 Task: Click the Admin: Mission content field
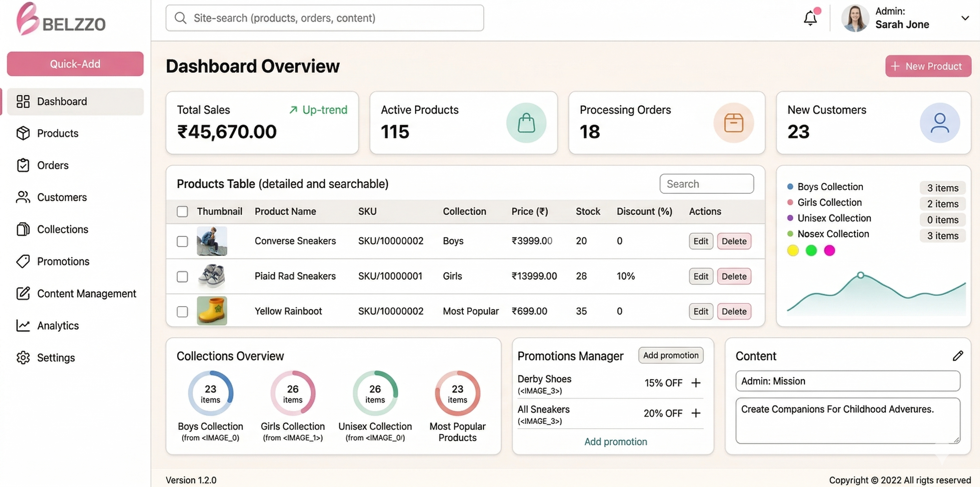tap(848, 381)
